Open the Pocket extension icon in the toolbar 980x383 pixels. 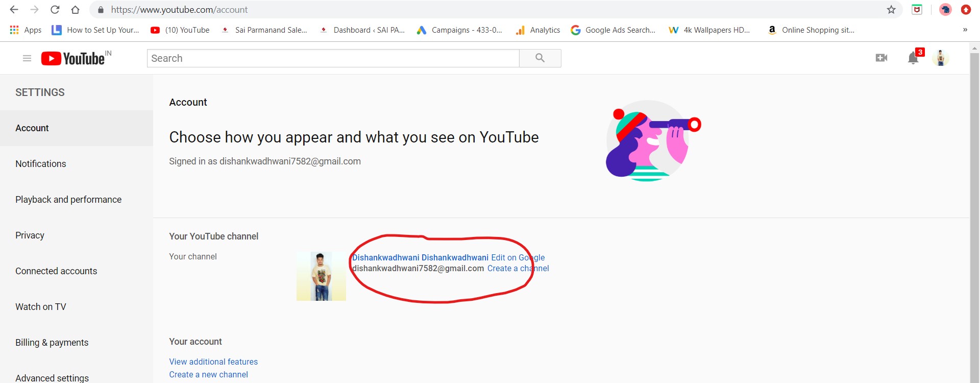click(917, 10)
